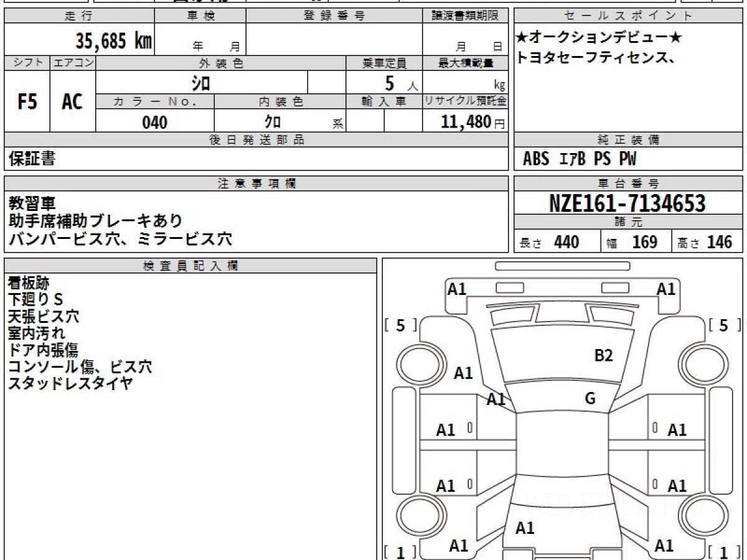This screenshot has height=560, width=747.
Task: Click the セールスポイント header
Action: point(629,16)
